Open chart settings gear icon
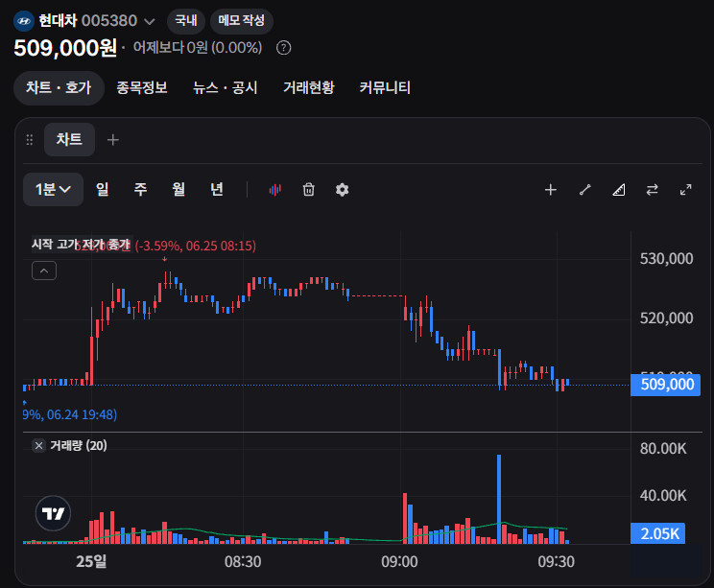The height and width of the screenshot is (588, 714). (342, 190)
